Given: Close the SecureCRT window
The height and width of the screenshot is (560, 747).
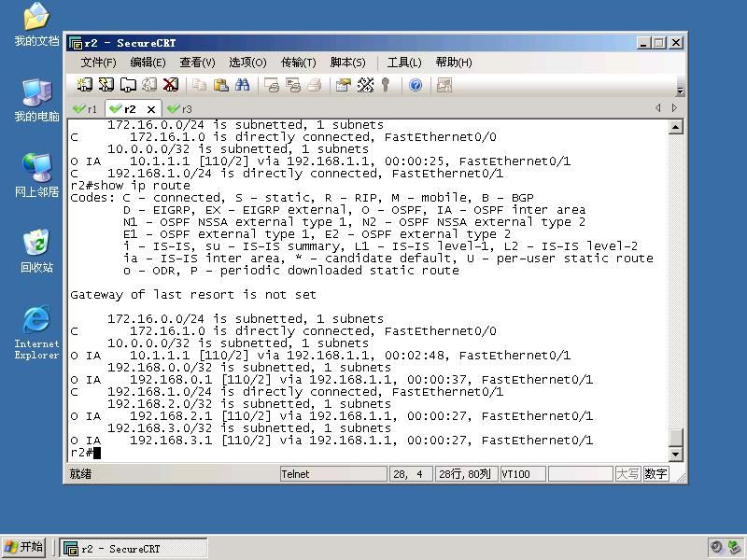Looking at the screenshot, I should click(x=675, y=43).
